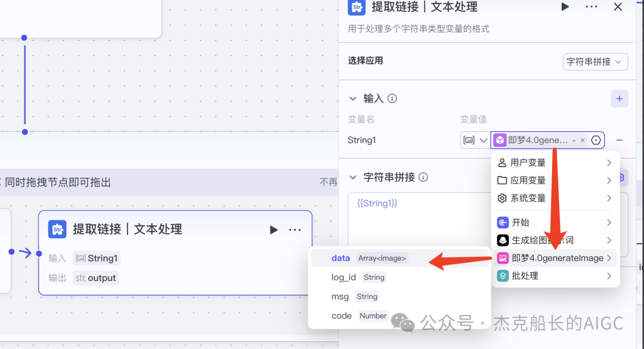Clear the 即梦4.0gene variable value
This screenshot has width=644, height=349.
coord(583,140)
